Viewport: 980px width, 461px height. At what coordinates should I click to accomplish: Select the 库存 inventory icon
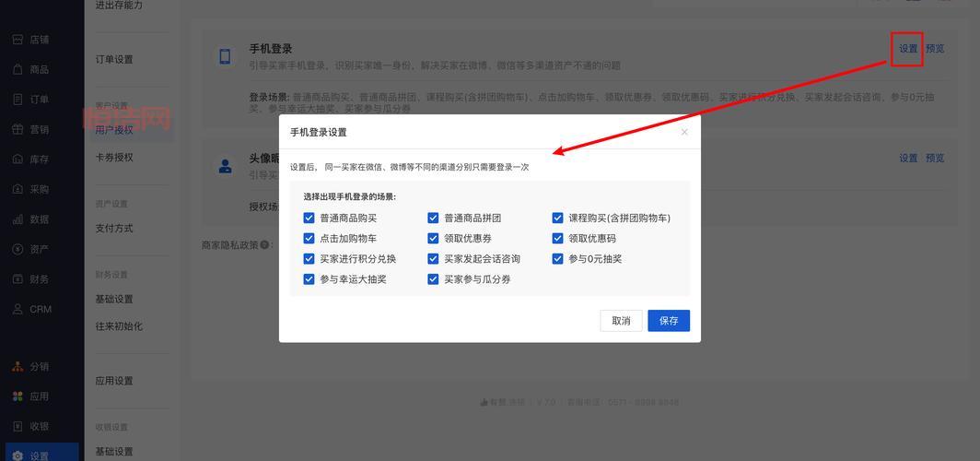pyautogui.click(x=17, y=160)
